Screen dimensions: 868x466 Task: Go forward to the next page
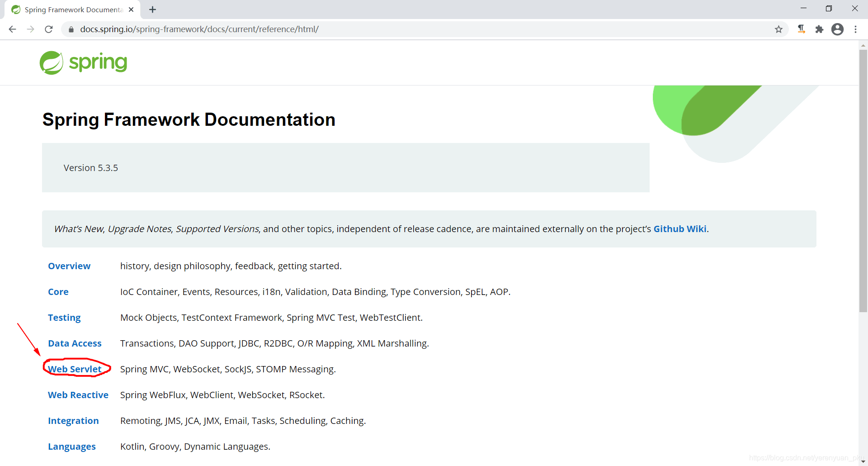(x=30, y=29)
